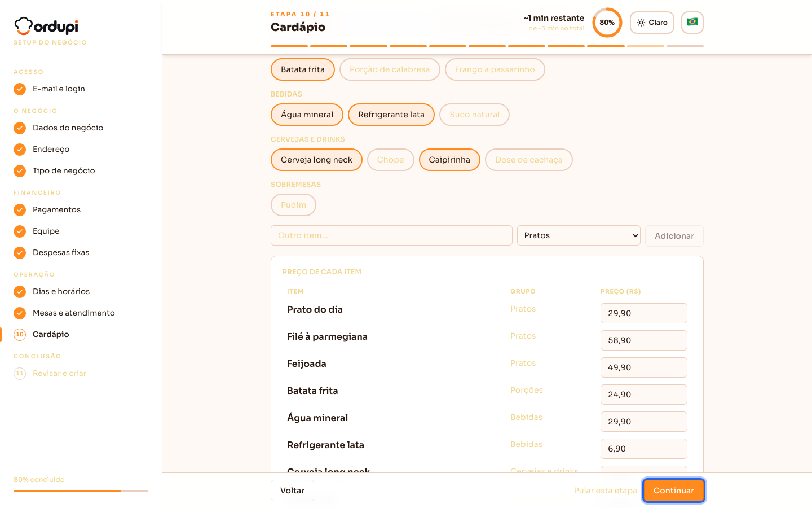Click the checkmark icon beside Dias e horários
Viewport: 812px width, 508px height.
(x=20, y=292)
